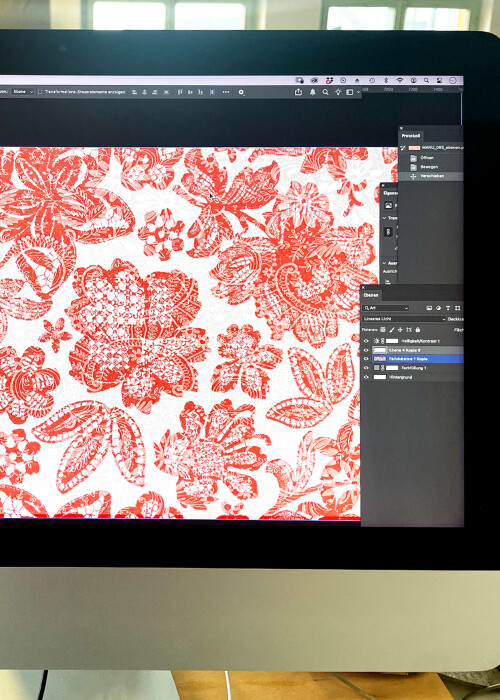
Task: Click the Photoshop search magnifier icon
Action: coord(325,92)
